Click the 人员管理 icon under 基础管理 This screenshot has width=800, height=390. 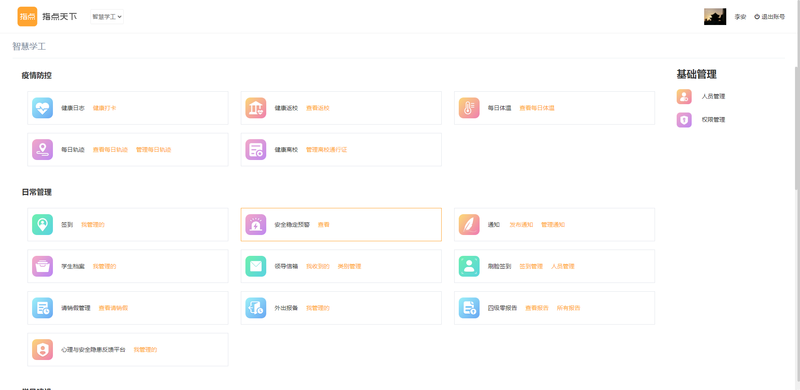684,96
